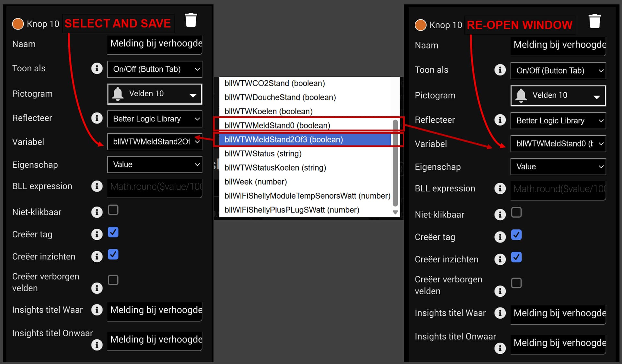Enable left Niet-klikbaar checkbox
The image size is (622, 364).
[x=113, y=210]
